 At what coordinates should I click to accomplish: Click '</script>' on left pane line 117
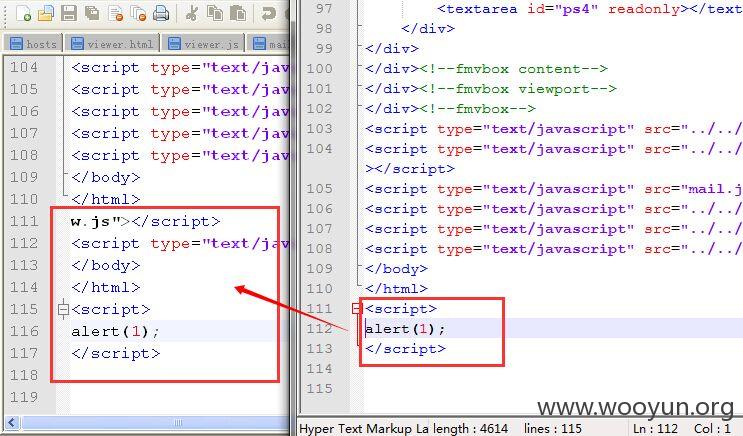pos(116,354)
